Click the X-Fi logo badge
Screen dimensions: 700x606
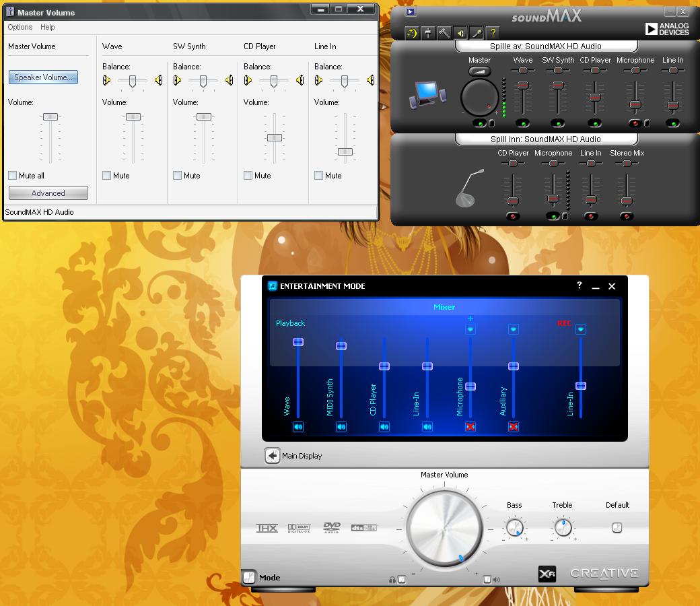547,574
